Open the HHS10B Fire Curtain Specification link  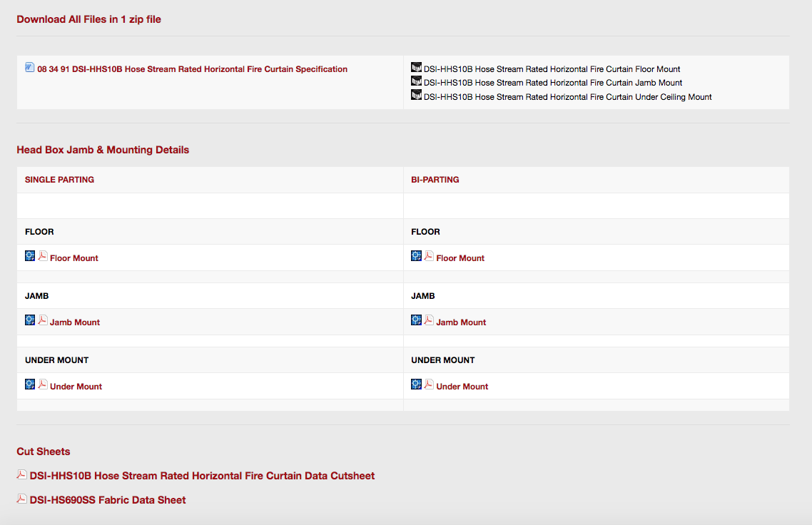[x=190, y=68]
